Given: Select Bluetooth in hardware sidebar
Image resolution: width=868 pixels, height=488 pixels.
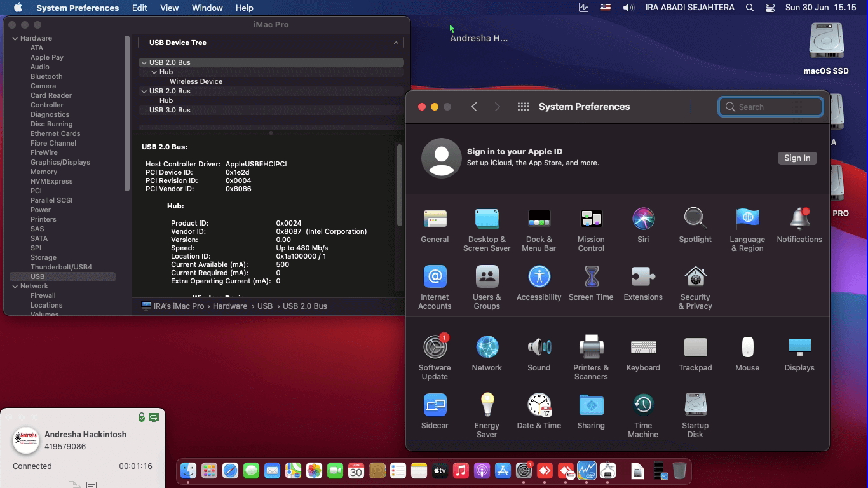Looking at the screenshot, I should tap(46, 76).
